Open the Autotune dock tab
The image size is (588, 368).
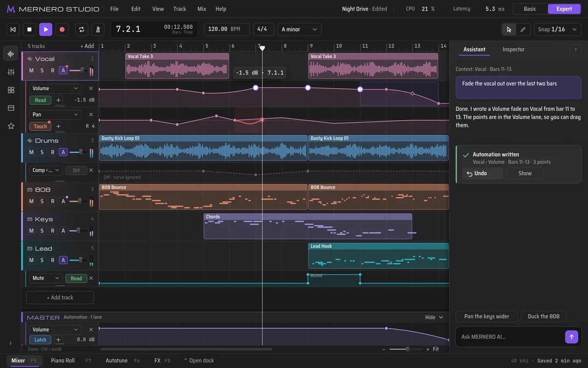[122, 361]
